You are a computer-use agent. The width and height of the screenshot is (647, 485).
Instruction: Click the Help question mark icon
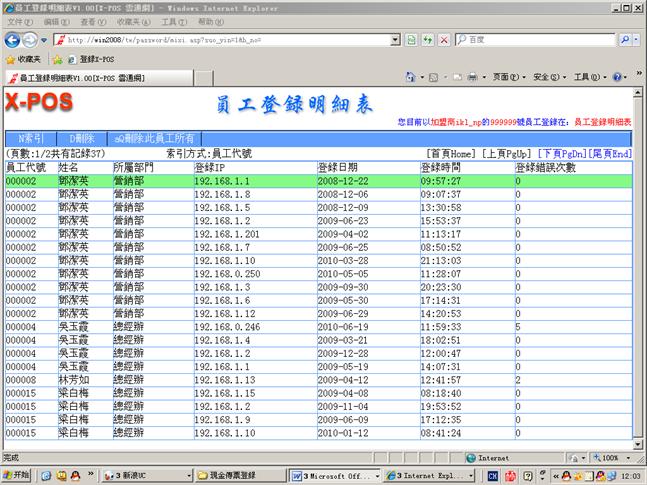pos(617,77)
